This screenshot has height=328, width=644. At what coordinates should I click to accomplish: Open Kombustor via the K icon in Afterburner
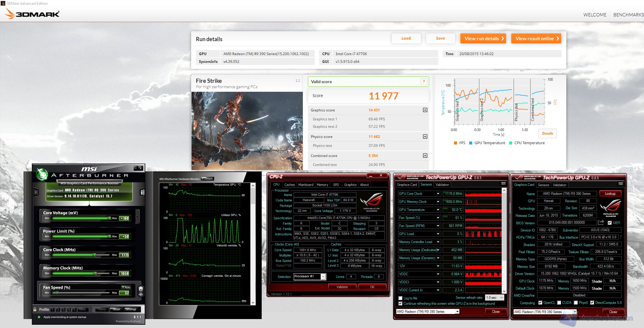point(36,193)
